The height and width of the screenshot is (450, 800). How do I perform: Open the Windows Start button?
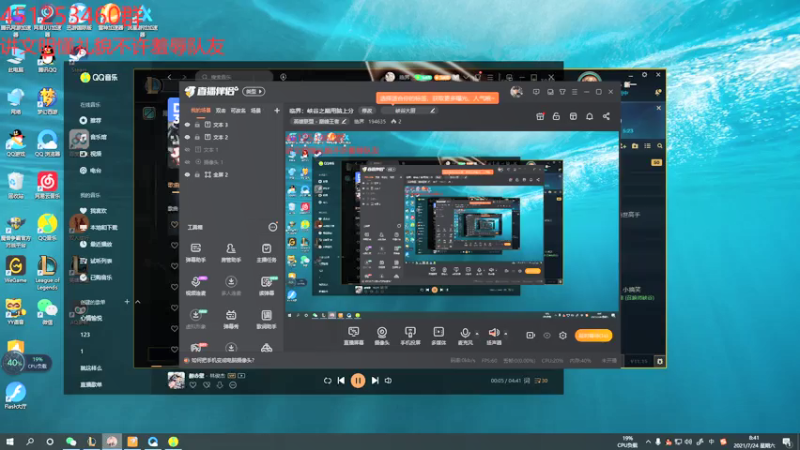click(x=9, y=442)
